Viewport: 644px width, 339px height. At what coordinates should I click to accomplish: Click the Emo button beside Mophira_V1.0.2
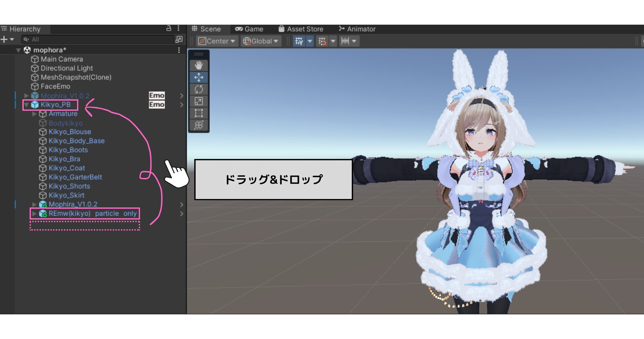[157, 95]
